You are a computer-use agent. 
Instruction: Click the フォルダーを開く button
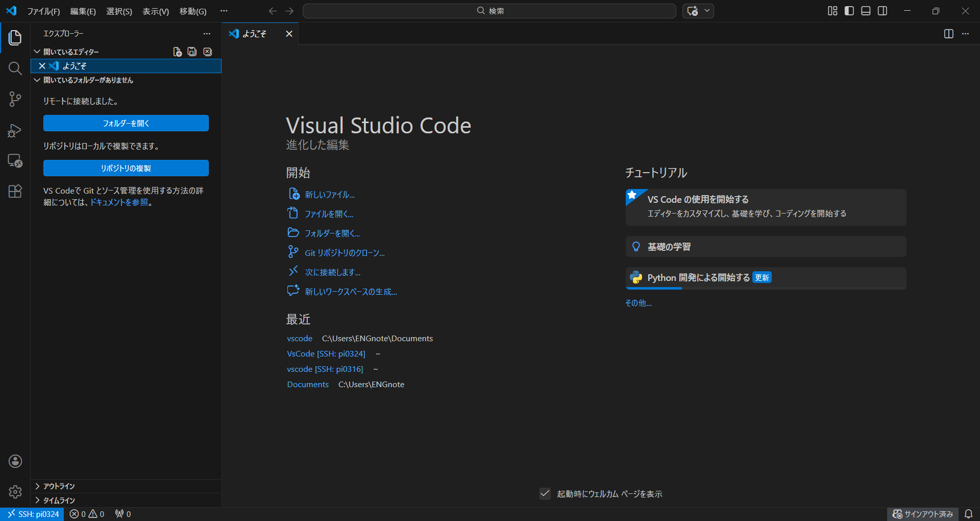click(x=126, y=123)
